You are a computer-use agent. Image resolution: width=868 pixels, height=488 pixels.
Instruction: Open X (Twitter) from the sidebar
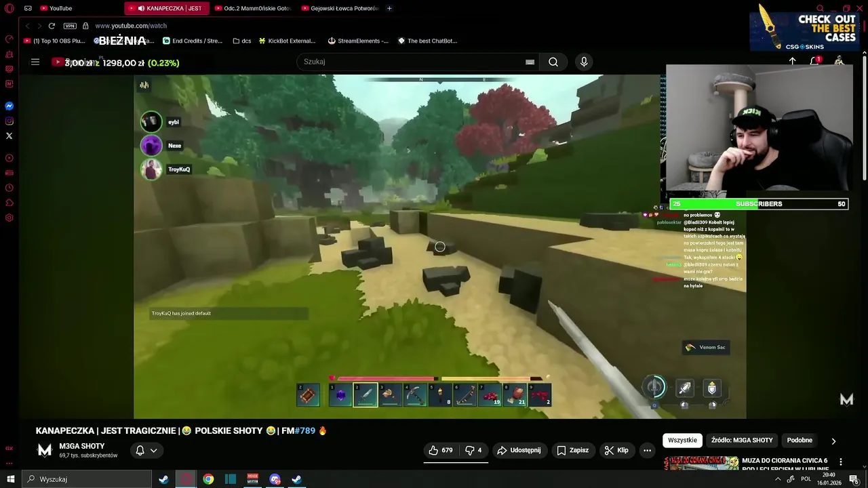(9, 136)
